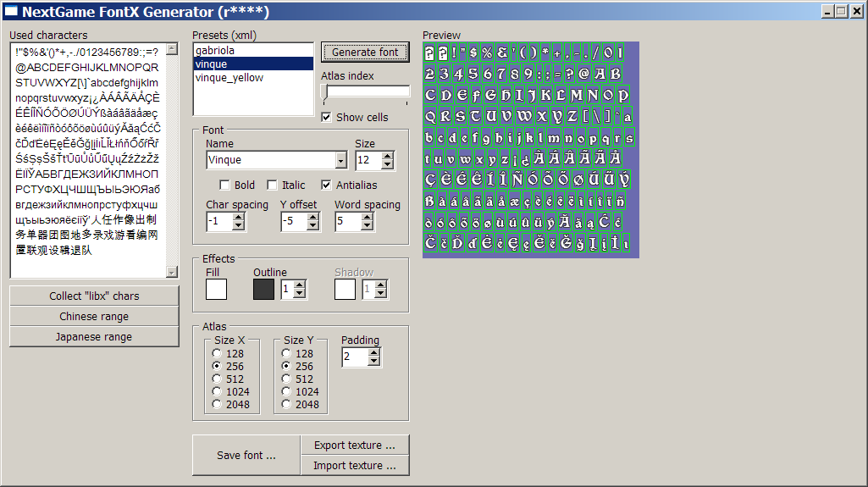This screenshot has width=868, height=487.
Task: Select the gabriola preset
Action: coord(253,50)
